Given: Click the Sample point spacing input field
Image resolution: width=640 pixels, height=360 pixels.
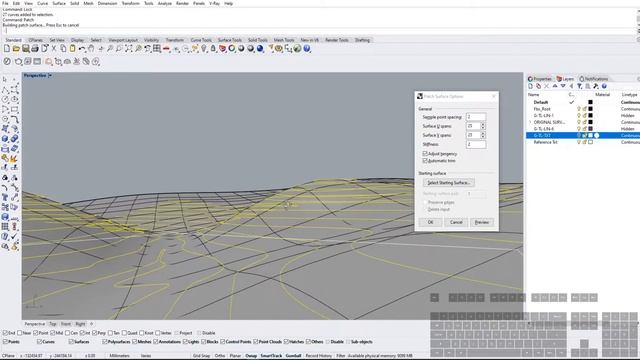Looking at the screenshot, I should (476, 117).
